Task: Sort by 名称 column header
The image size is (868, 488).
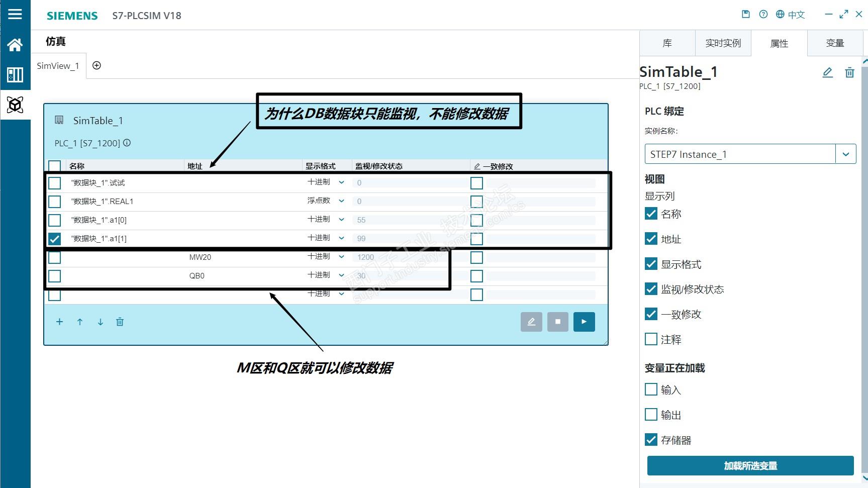Action: click(x=77, y=166)
